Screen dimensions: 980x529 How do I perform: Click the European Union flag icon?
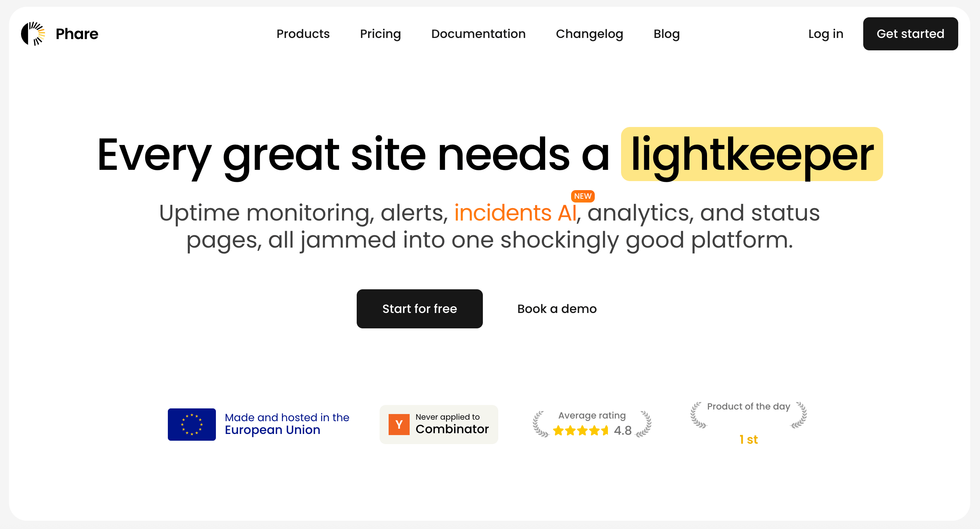coord(191,424)
